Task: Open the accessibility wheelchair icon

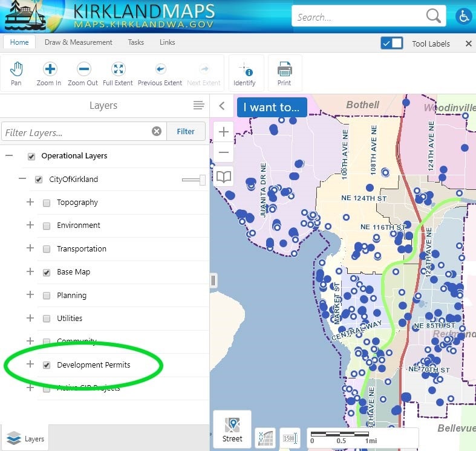Action: click(x=463, y=16)
